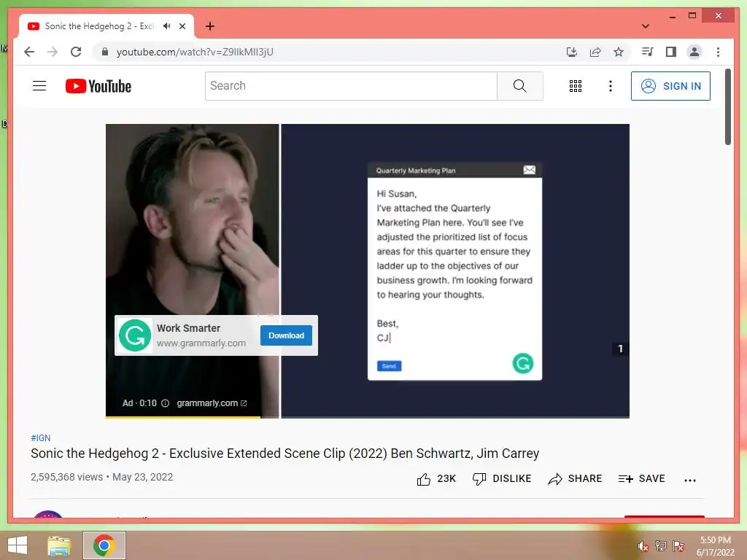Go to YouTube home via logo
This screenshot has width=747, height=560.
98,86
